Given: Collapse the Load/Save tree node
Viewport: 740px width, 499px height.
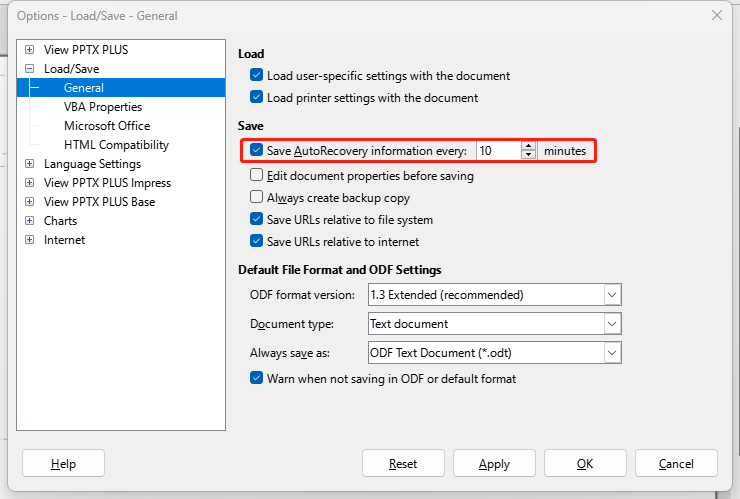Looking at the screenshot, I should click(29, 68).
